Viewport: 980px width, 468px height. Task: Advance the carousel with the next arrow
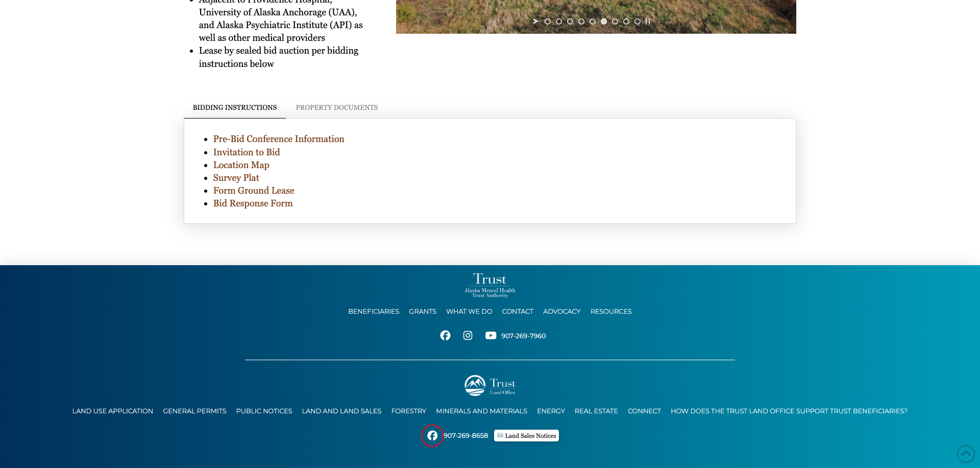pyautogui.click(x=535, y=21)
